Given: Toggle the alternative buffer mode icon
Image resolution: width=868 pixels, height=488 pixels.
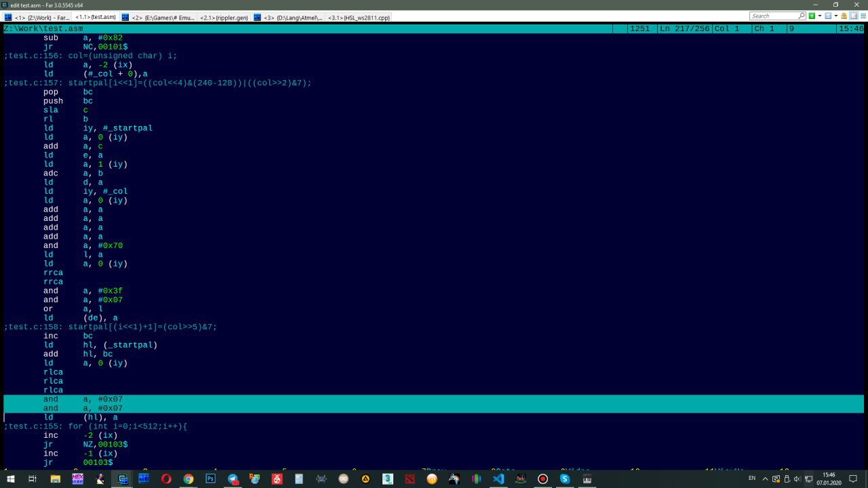Looking at the screenshot, I should coord(853,16).
